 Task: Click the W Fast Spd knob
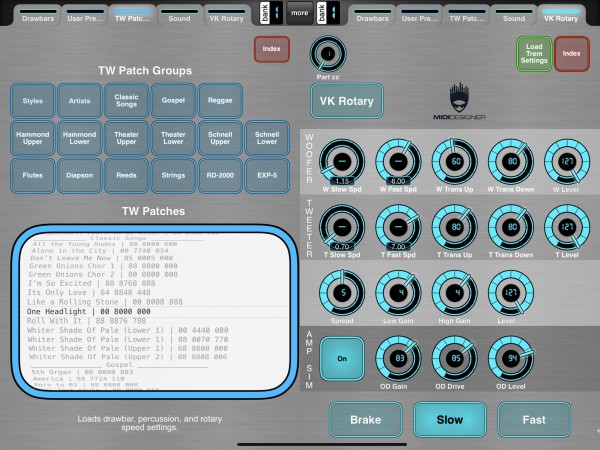398,161
